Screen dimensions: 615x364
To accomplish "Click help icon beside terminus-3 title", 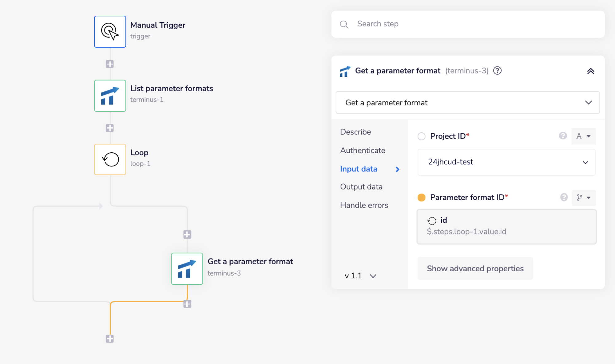I will (497, 71).
